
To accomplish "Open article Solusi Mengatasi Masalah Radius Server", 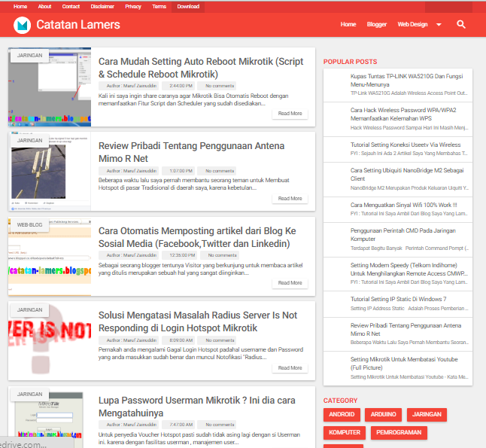I will (x=198, y=322).
